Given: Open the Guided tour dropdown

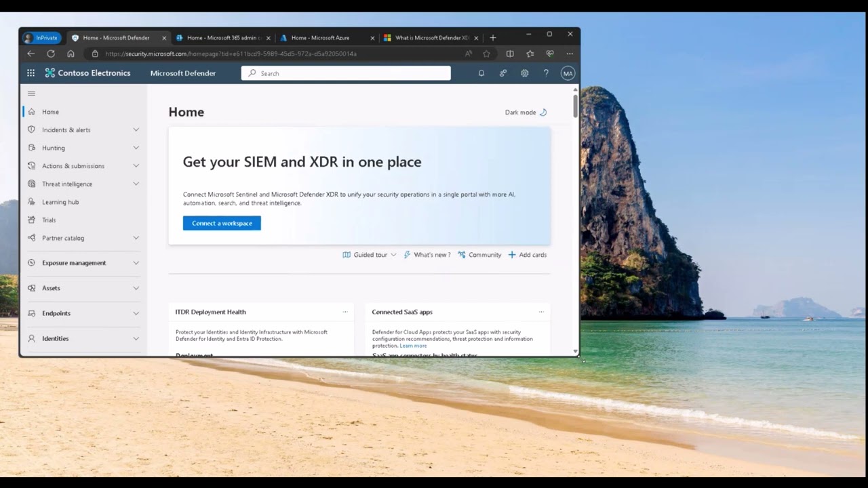Looking at the screenshot, I should 370,255.
